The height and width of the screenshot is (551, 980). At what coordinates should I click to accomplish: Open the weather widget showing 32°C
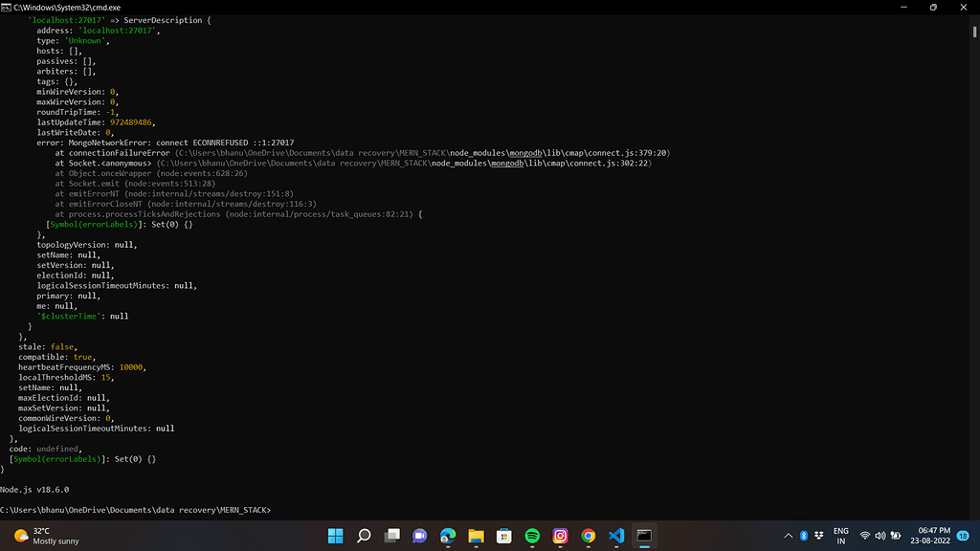coord(46,536)
